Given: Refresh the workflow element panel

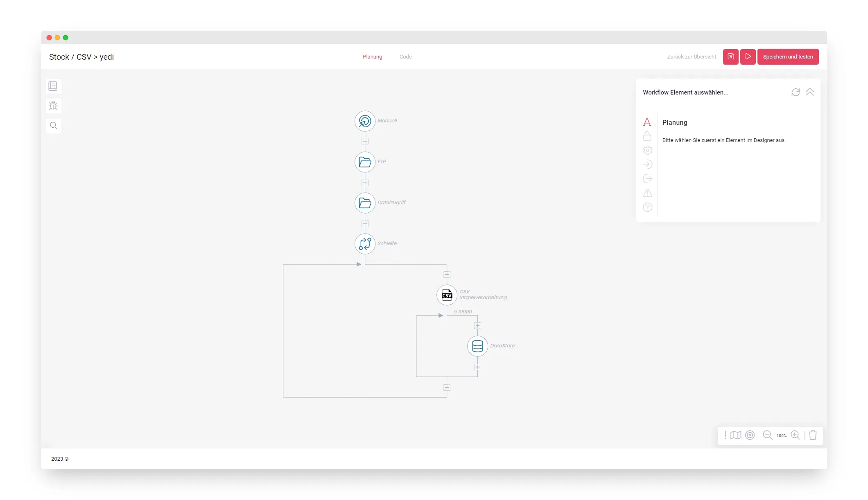Looking at the screenshot, I should 796,92.
